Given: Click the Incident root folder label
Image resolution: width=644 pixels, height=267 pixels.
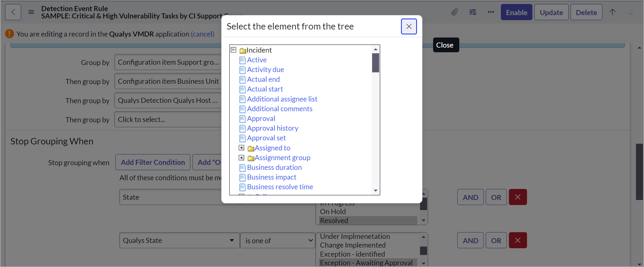Looking at the screenshot, I should pos(259,50).
